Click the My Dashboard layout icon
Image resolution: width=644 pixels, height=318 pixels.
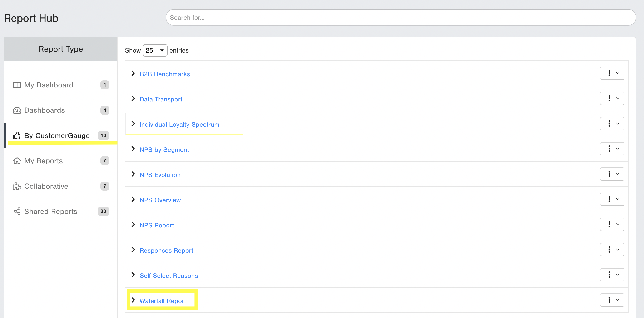click(17, 85)
